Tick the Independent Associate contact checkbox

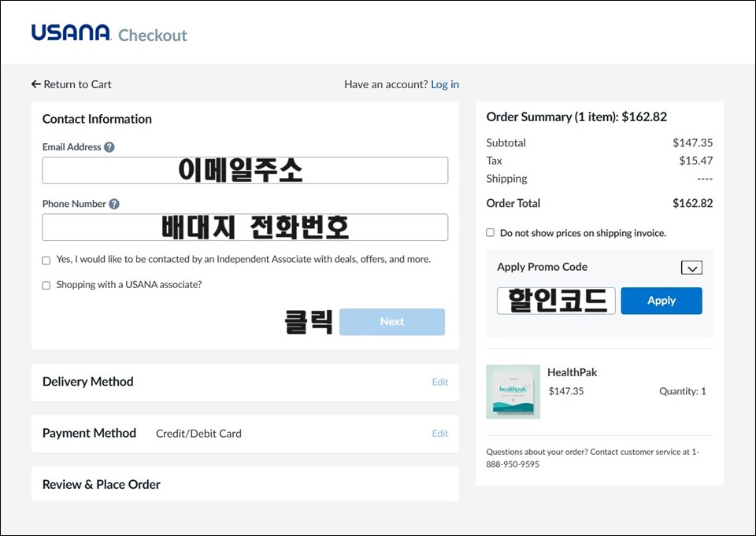tap(46, 261)
